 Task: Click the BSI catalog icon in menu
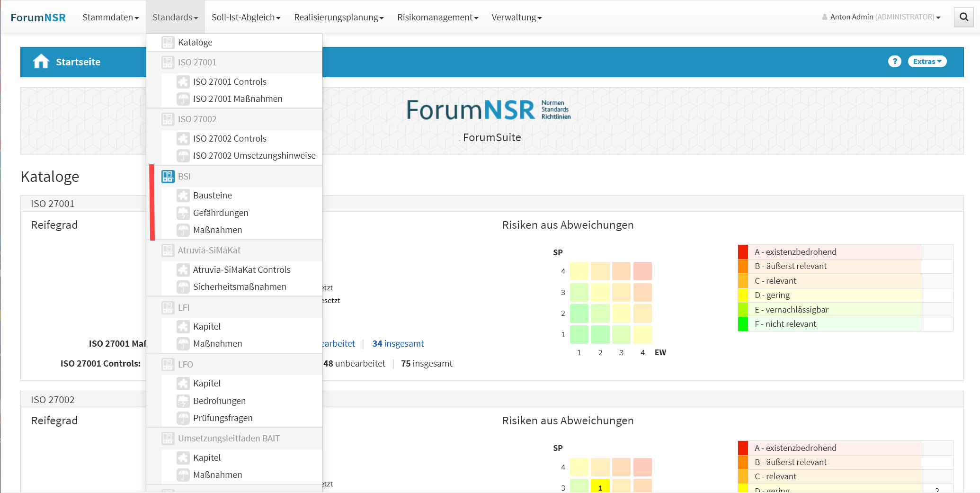click(168, 177)
